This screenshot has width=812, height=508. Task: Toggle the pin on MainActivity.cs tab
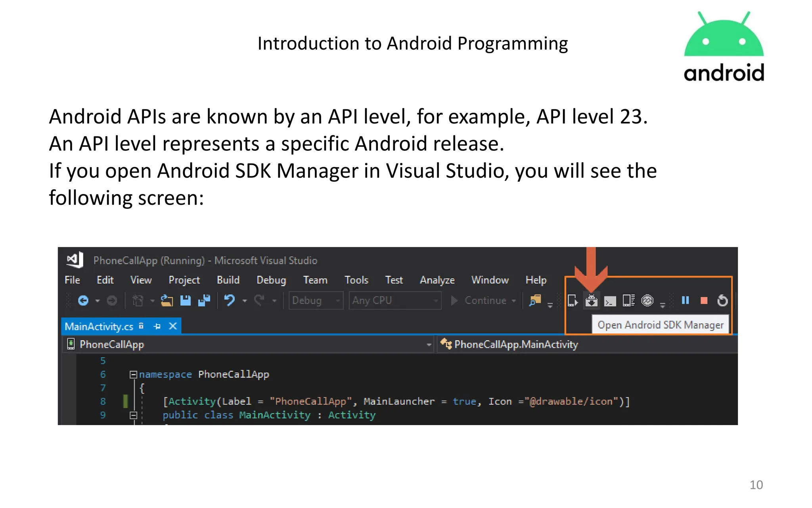(157, 326)
